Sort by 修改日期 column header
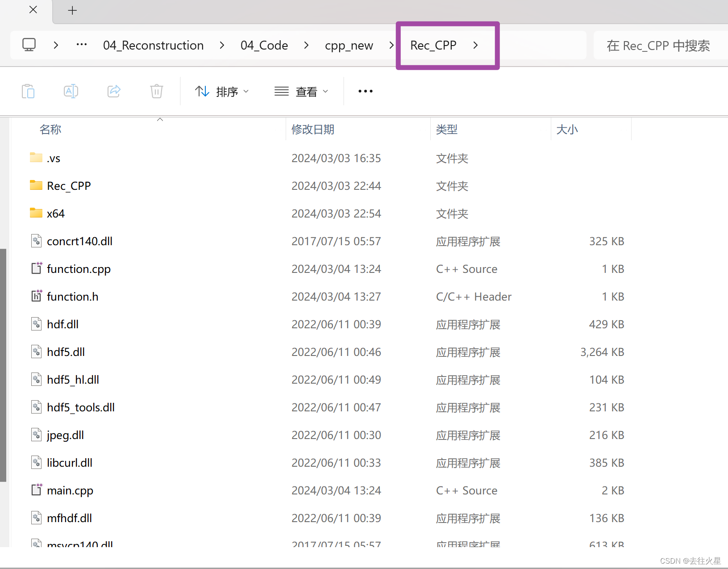The image size is (728, 569). tap(313, 130)
